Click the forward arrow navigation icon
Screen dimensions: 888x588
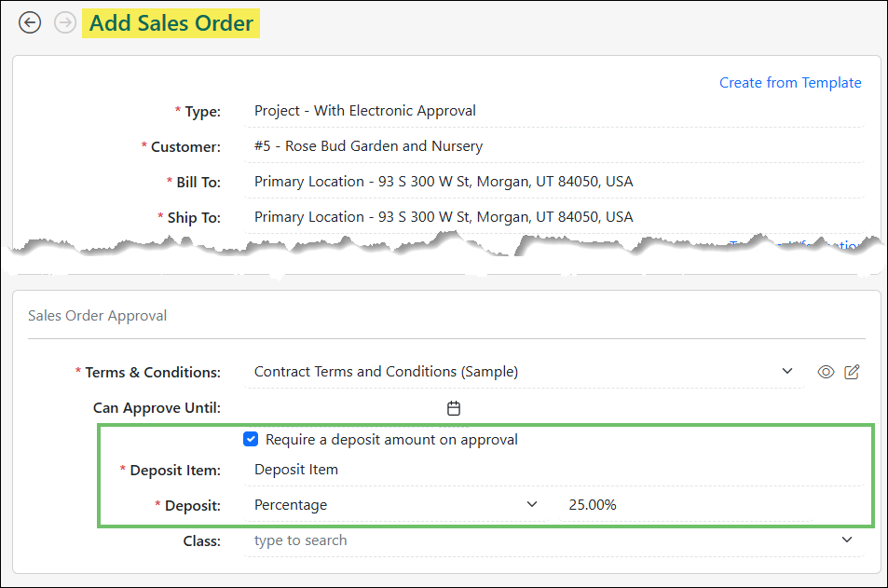65,22
